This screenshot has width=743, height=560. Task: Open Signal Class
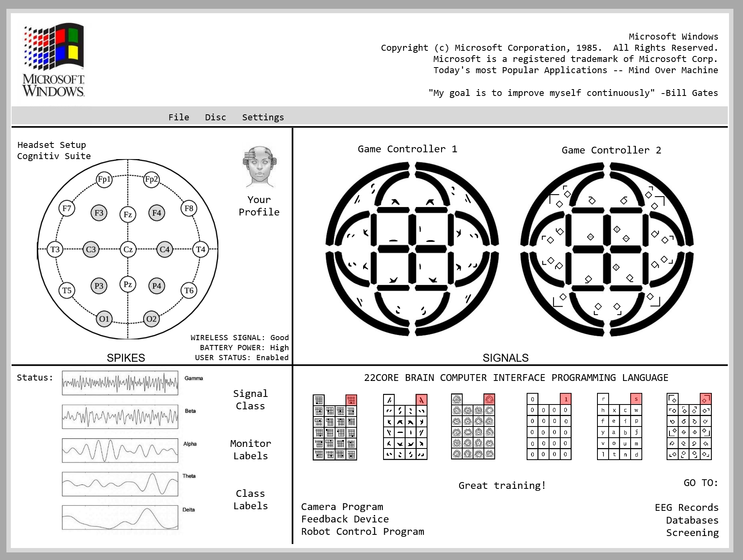pos(250,400)
